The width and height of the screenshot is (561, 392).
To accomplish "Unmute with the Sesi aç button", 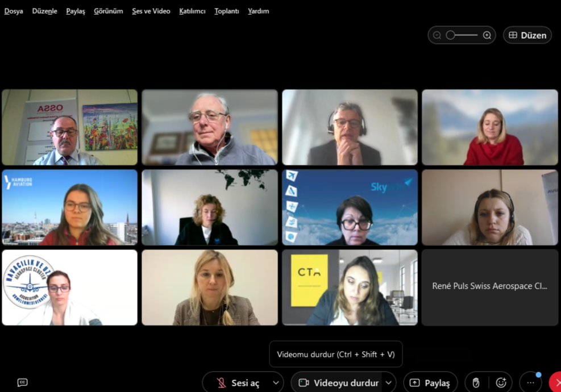I will coord(238,383).
